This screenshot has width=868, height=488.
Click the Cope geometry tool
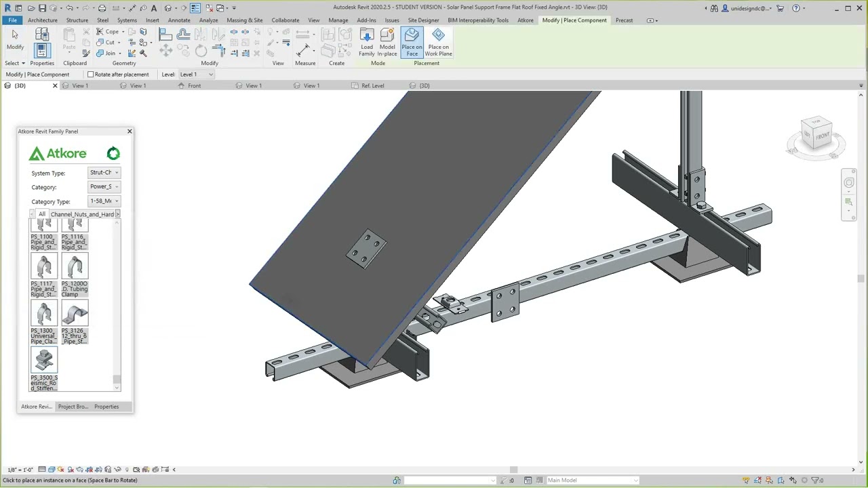[x=107, y=31]
